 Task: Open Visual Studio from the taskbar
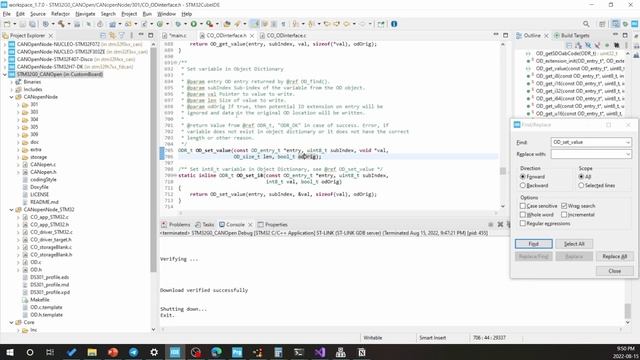tap(320, 352)
